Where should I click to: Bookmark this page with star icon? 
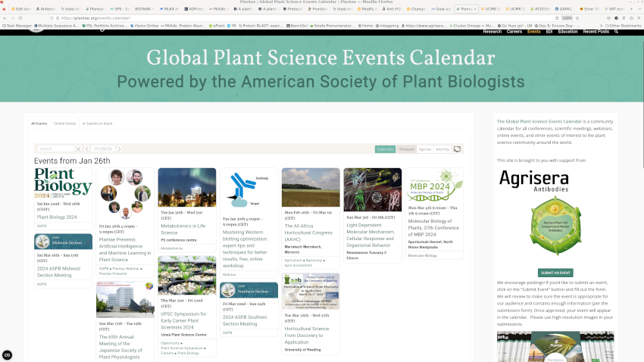point(577,18)
